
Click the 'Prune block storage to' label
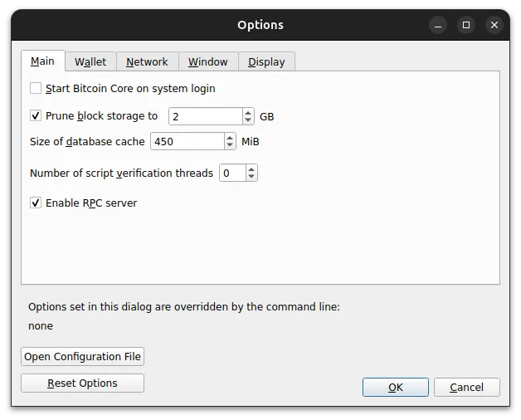pos(101,115)
